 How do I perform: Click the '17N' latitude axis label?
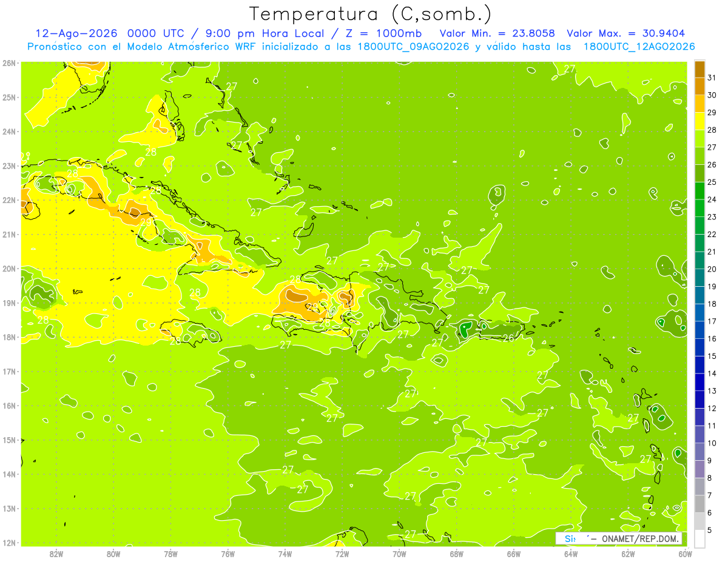tap(8, 372)
